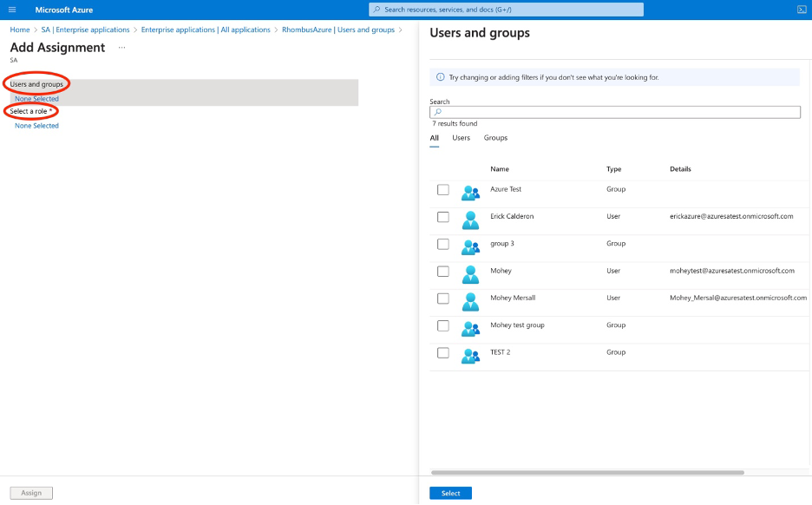Click None Selected under Select a role
Screen dimensions: 812x505
click(x=36, y=125)
